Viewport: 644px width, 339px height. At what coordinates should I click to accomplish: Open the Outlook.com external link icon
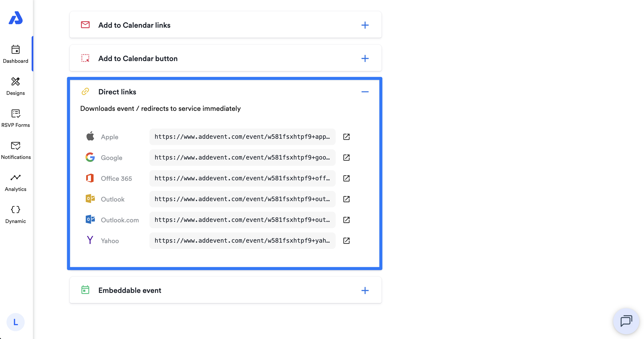[x=346, y=220]
